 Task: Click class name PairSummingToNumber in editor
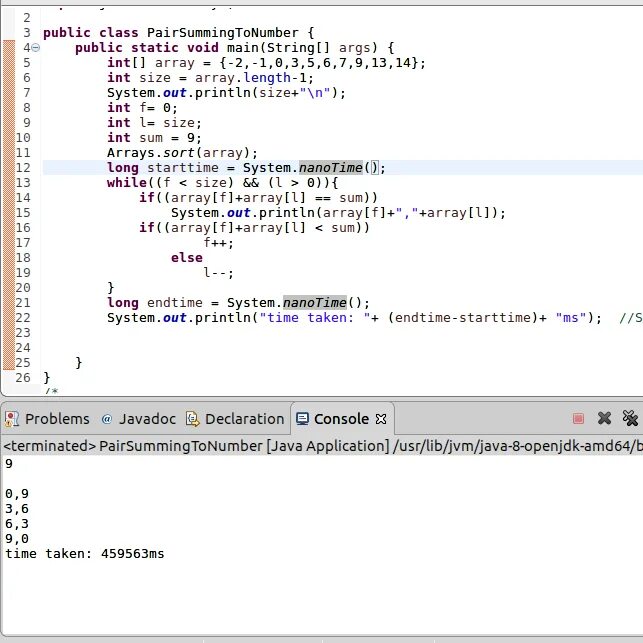click(x=223, y=33)
